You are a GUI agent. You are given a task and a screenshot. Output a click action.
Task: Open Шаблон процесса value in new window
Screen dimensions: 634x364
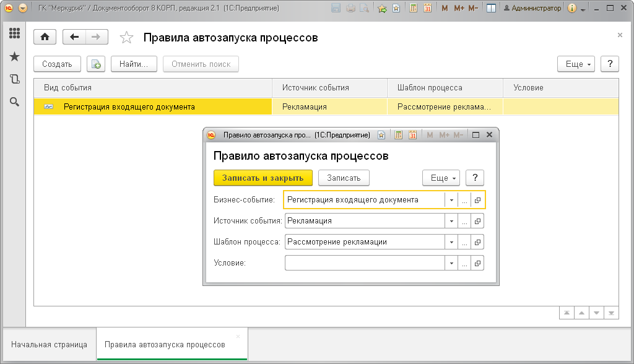pos(477,242)
